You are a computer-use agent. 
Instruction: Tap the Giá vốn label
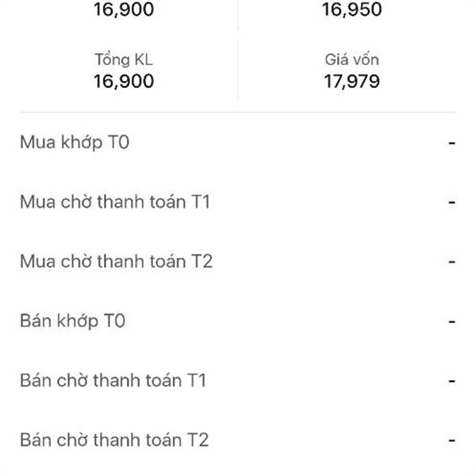pos(351,60)
